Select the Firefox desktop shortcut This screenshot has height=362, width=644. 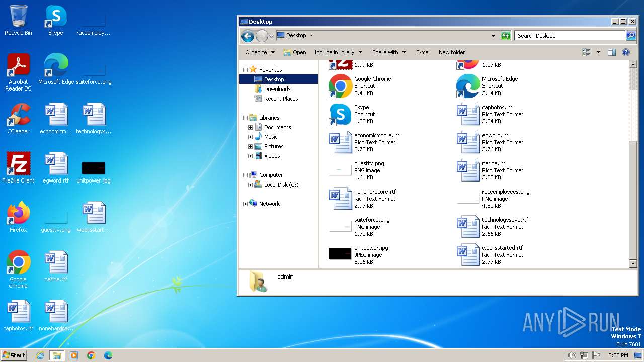point(18,217)
